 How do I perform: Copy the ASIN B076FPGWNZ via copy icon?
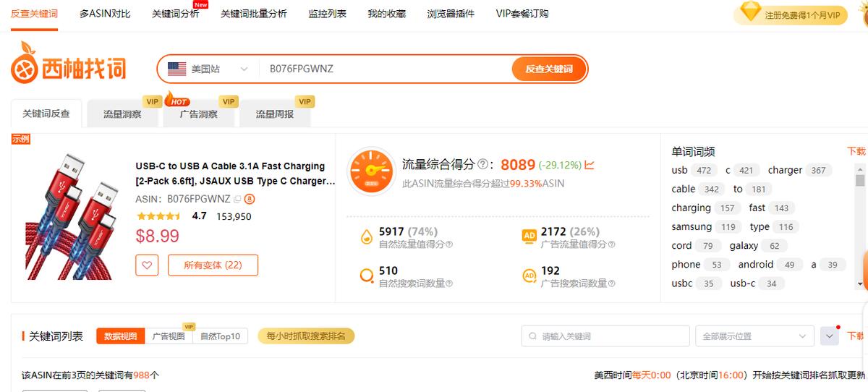(x=237, y=199)
